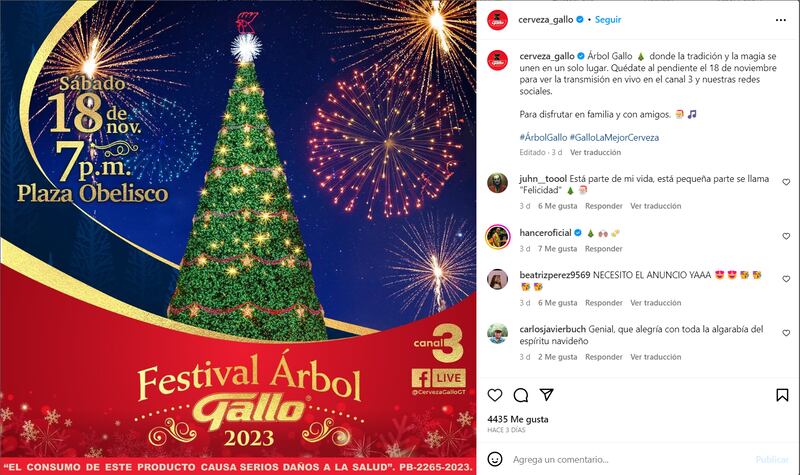Like beatrizperez9569's comment heart
Viewport: 800px width, 475px height.
(x=786, y=279)
